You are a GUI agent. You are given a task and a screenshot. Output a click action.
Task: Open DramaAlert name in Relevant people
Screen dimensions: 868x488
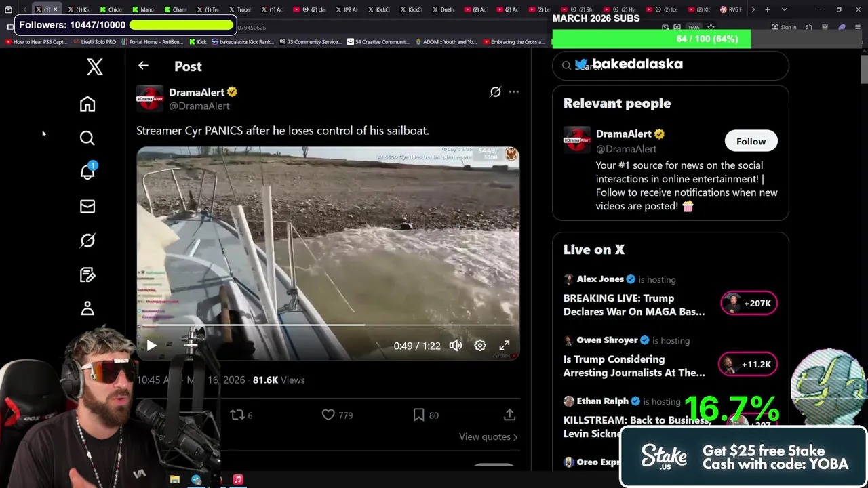tap(623, 134)
